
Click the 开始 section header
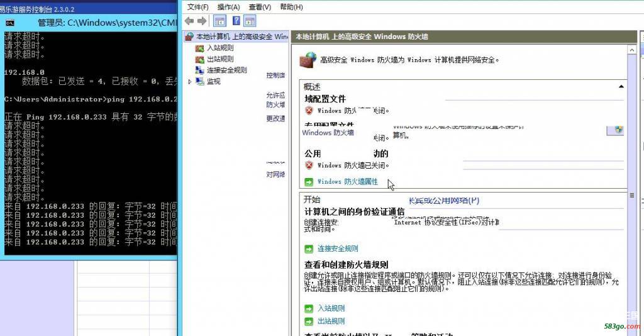(312, 199)
